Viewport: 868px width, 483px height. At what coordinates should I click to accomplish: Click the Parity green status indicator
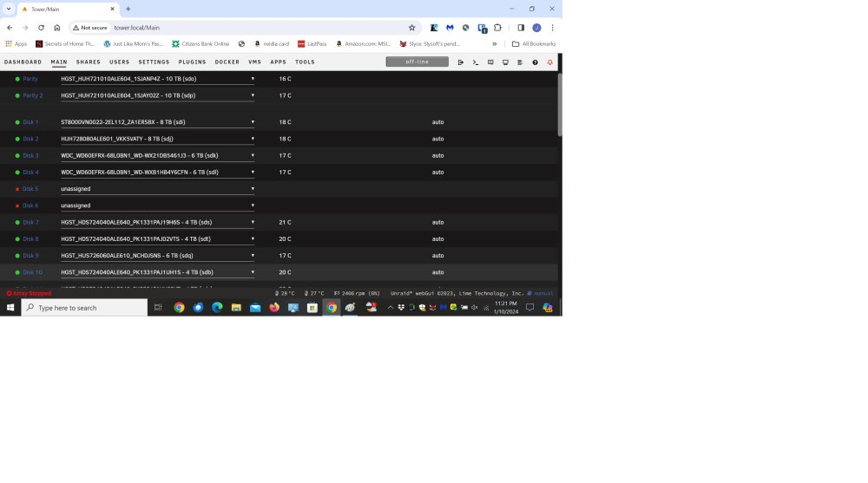(17, 79)
